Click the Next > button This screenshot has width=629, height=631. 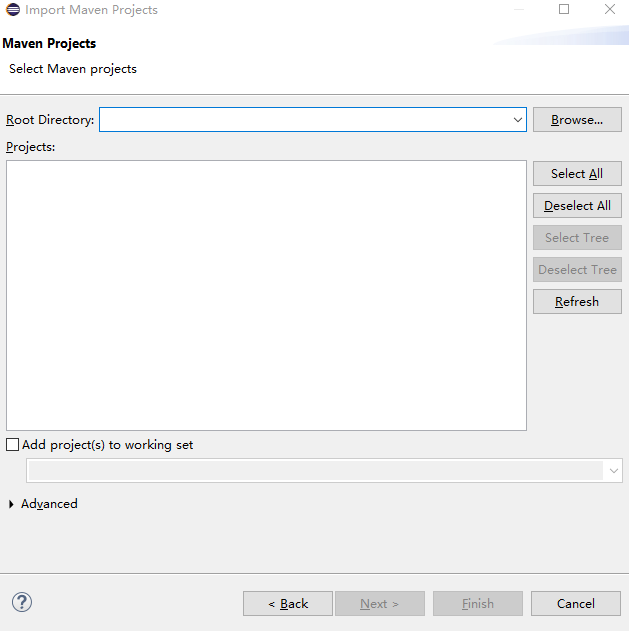point(379,604)
